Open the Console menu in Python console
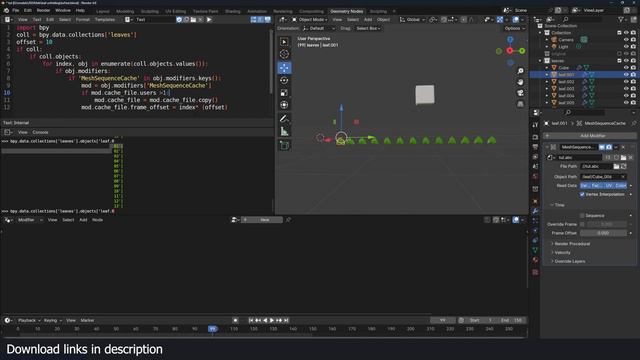 pos(40,132)
